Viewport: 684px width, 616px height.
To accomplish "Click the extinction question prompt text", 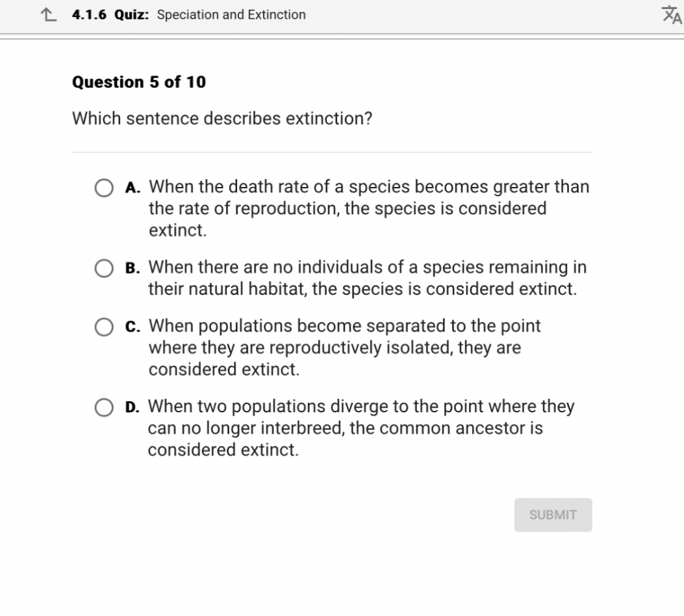I will point(223,118).
